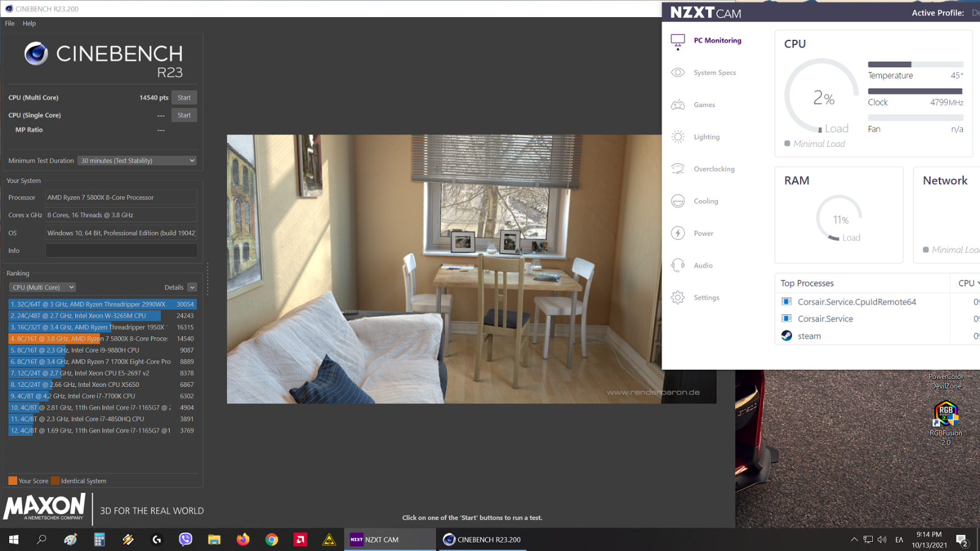Click CPU Temperature bar in CAM
Viewport: 980px width, 551px height.
pyautogui.click(x=916, y=64)
